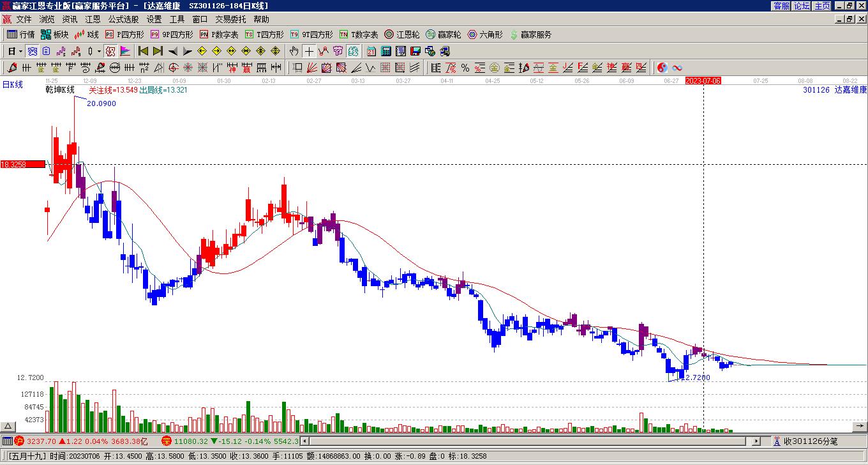The image size is (868, 465).
Task: Open the T数字表 tool
Action: [x=359, y=34]
